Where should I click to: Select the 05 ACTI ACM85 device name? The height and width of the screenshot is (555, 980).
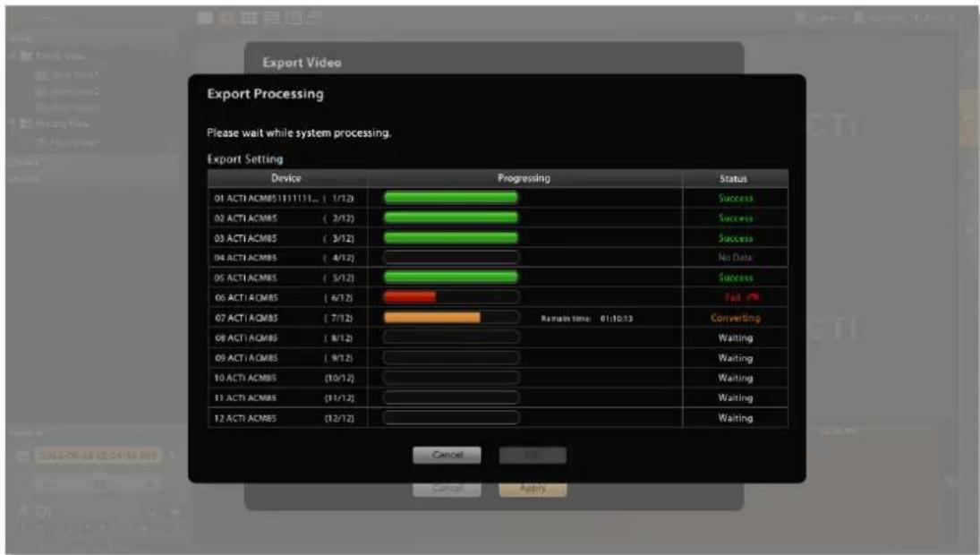pyautogui.click(x=245, y=277)
